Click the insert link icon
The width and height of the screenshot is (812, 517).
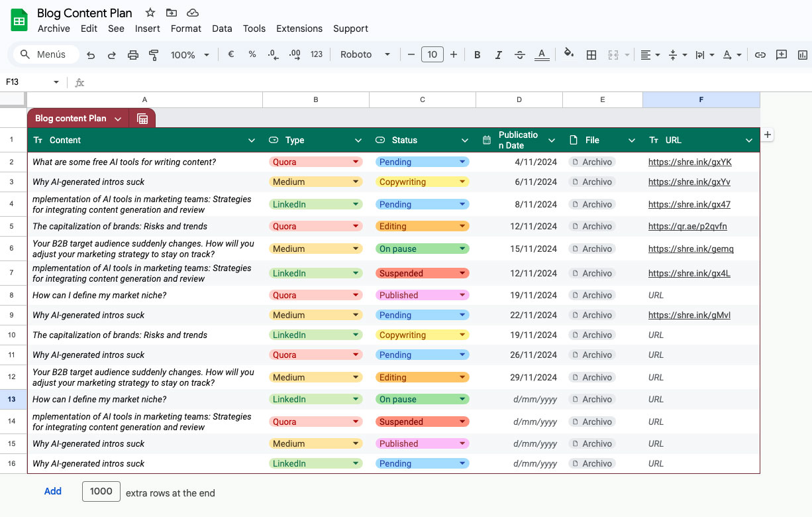point(760,55)
